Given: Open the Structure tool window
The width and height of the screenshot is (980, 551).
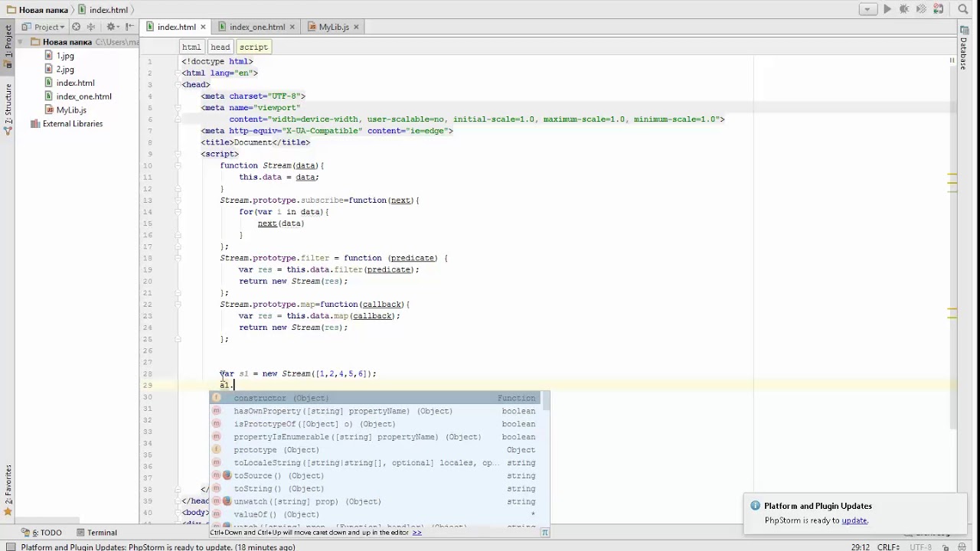Looking at the screenshot, I should click(8, 109).
